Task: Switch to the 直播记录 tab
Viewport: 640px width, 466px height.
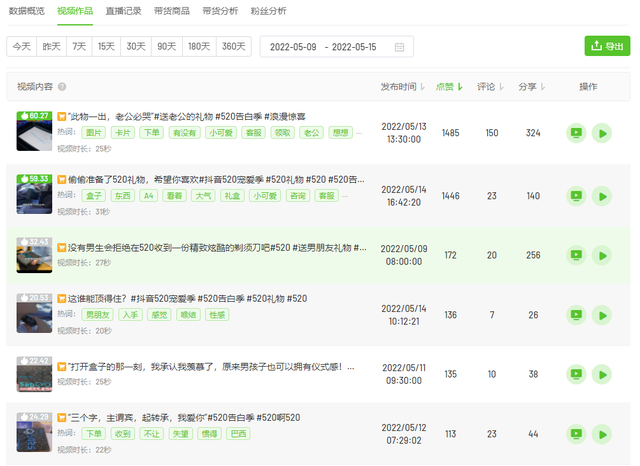Action: click(x=124, y=11)
